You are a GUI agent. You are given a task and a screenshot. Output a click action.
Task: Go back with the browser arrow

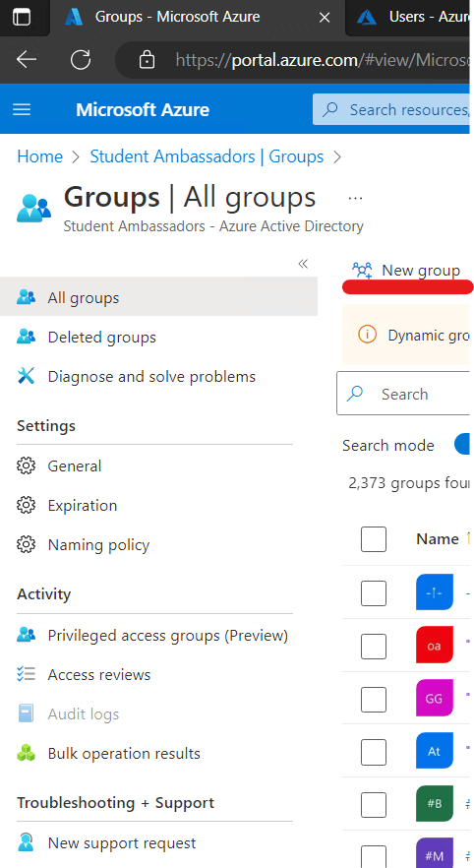(26, 59)
